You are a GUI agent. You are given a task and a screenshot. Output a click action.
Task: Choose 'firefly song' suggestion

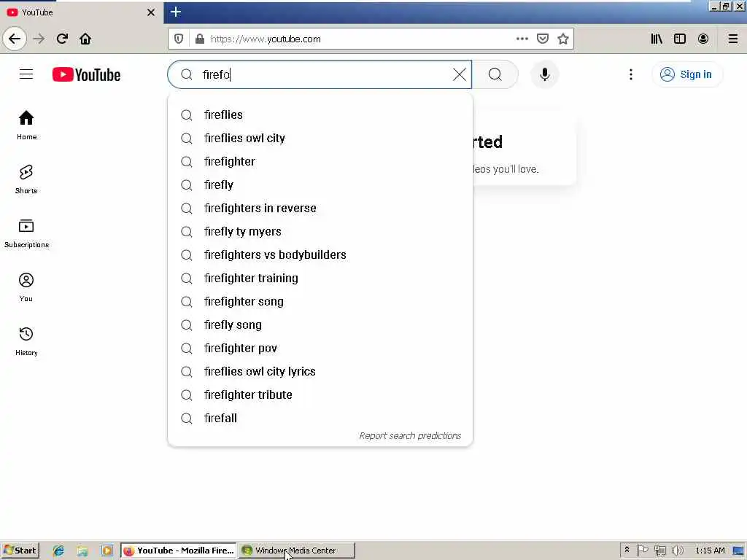(320, 324)
